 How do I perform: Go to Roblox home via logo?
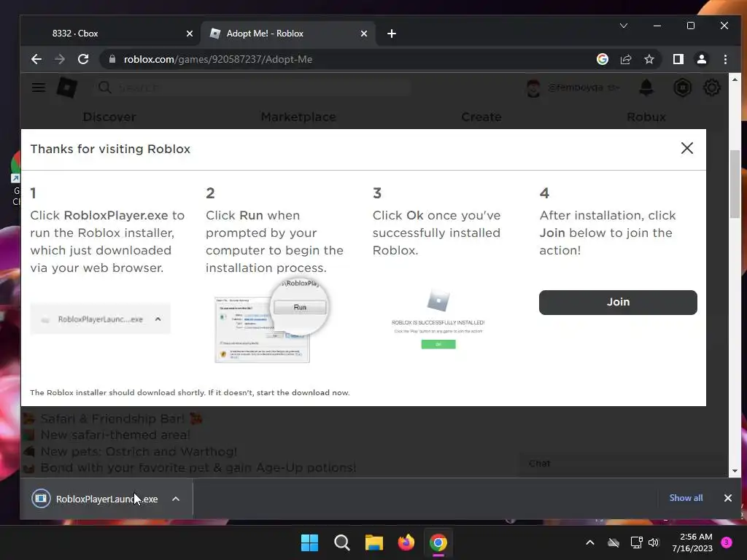tap(66, 87)
